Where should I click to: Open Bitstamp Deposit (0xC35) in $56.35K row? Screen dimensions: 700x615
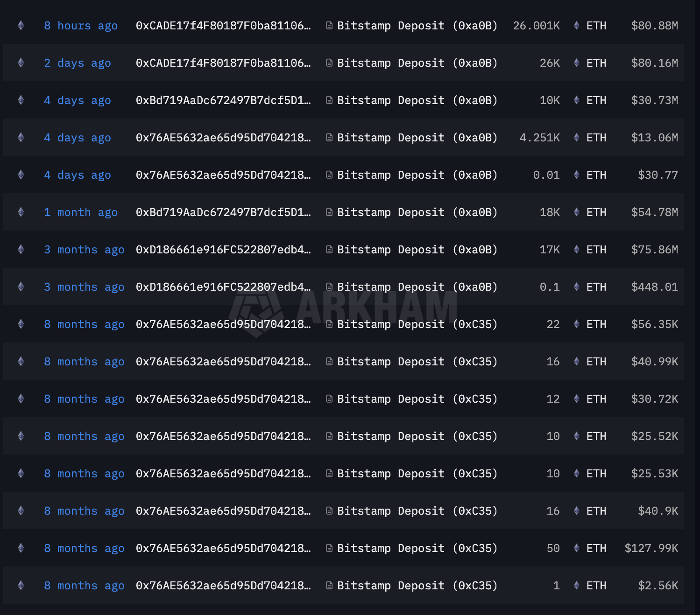417,324
